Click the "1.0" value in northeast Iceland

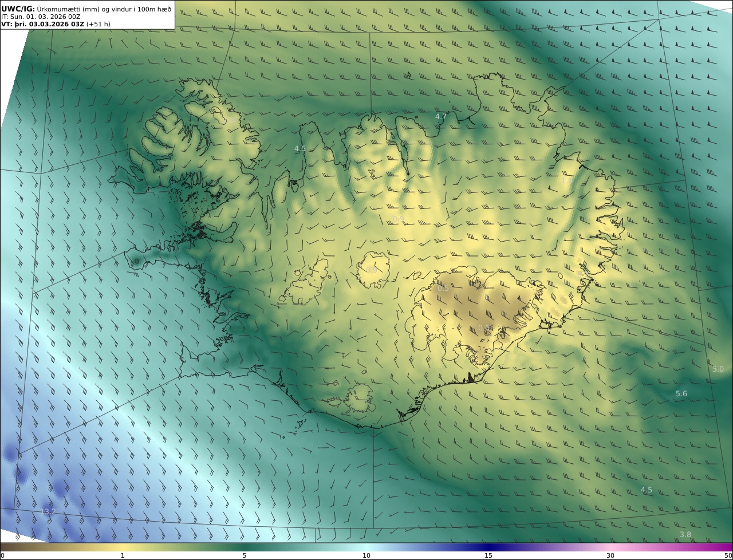tap(567, 180)
